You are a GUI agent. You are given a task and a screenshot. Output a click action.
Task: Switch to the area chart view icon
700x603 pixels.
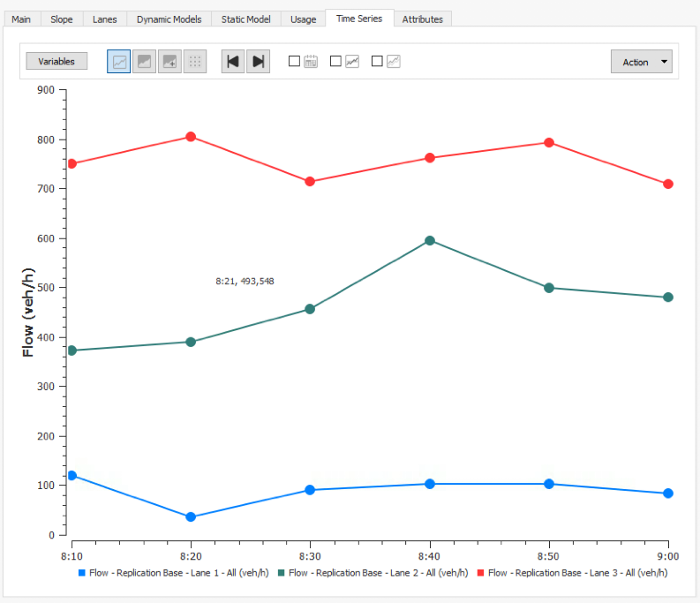(x=144, y=62)
